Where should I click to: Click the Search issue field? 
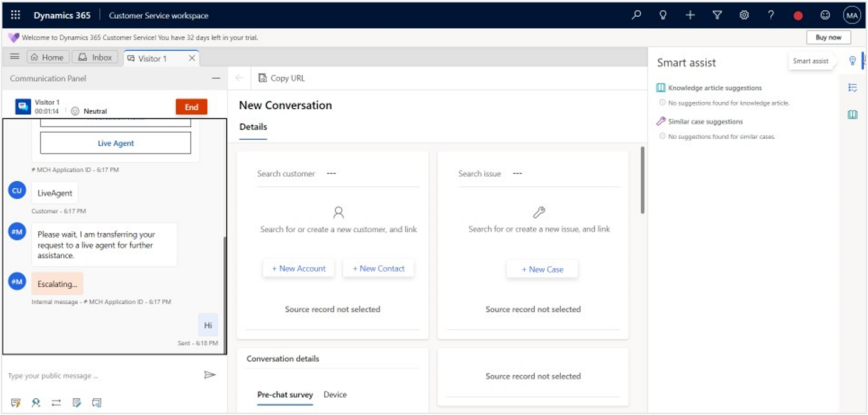coord(539,174)
